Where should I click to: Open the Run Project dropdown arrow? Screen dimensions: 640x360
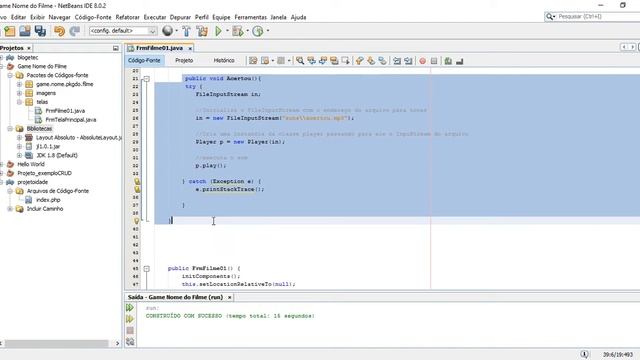(x=227, y=31)
